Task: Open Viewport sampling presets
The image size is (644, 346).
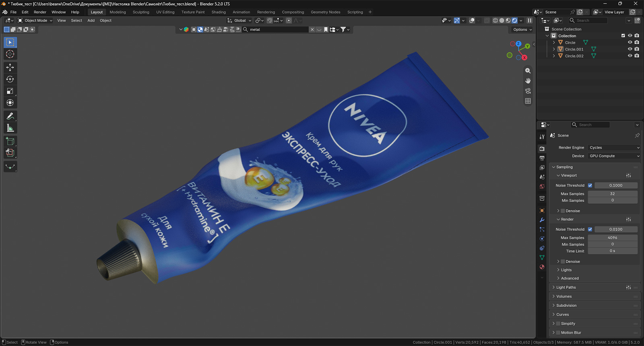Action: point(628,175)
